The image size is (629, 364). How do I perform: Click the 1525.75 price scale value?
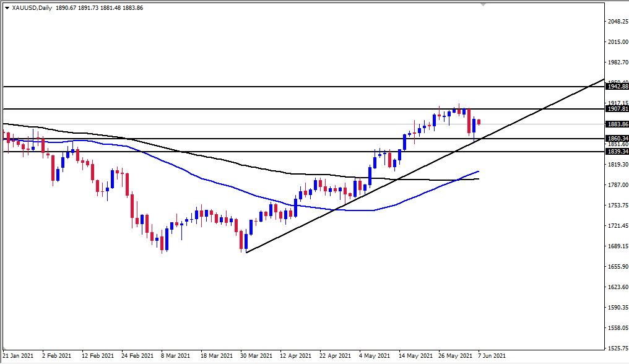coord(618,349)
